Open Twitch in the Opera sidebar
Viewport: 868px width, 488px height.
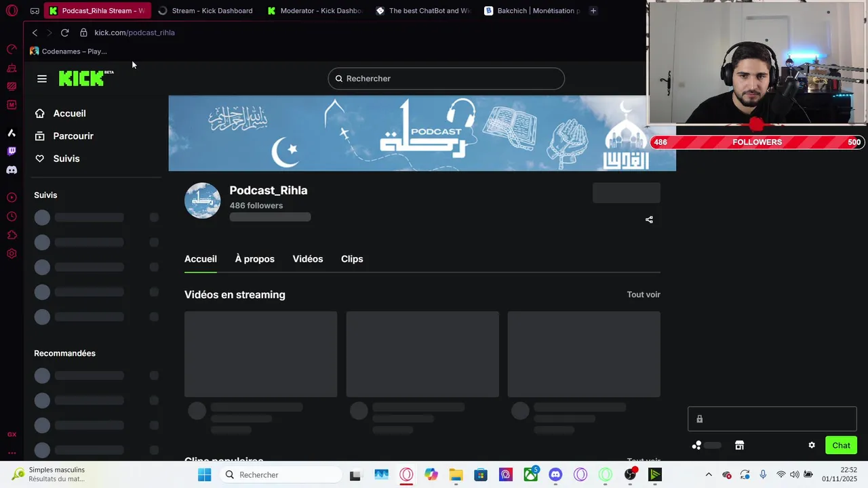(x=12, y=151)
